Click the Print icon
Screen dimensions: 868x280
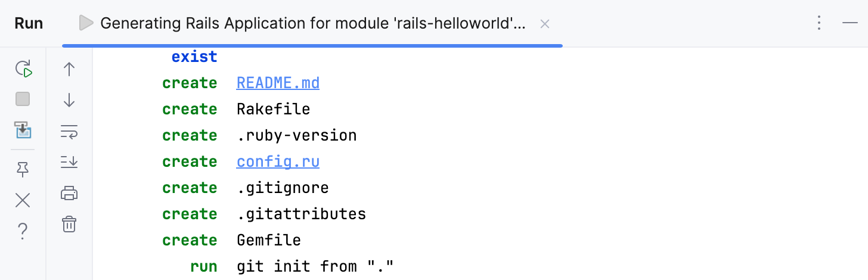pyautogui.click(x=69, y=193)
